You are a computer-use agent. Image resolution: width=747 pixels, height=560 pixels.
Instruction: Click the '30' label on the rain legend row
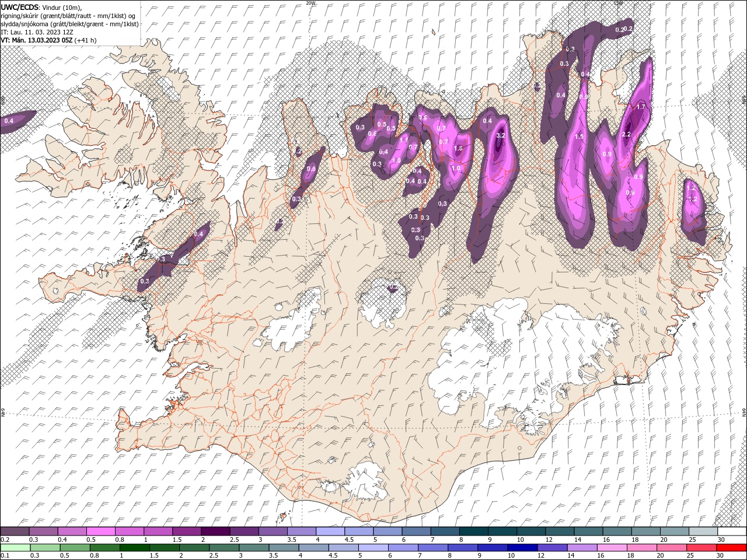pyautogui.click(x=720, y=556)
